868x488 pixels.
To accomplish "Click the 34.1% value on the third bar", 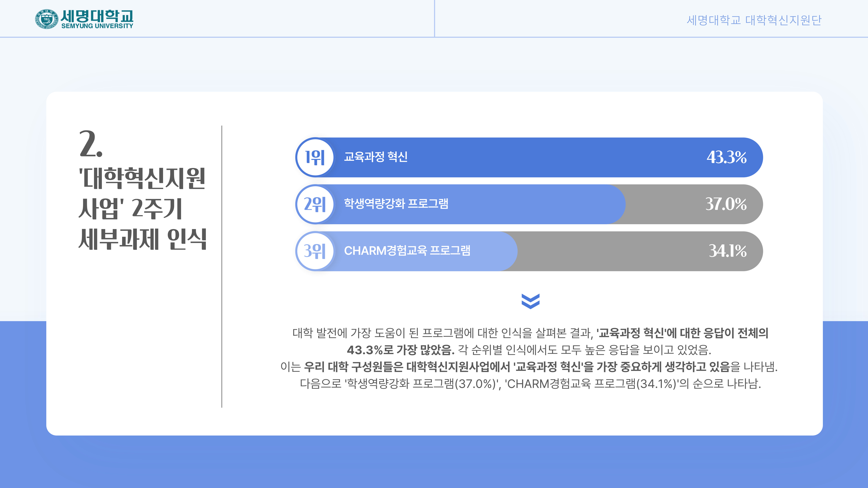I will (x=728, y=251).
